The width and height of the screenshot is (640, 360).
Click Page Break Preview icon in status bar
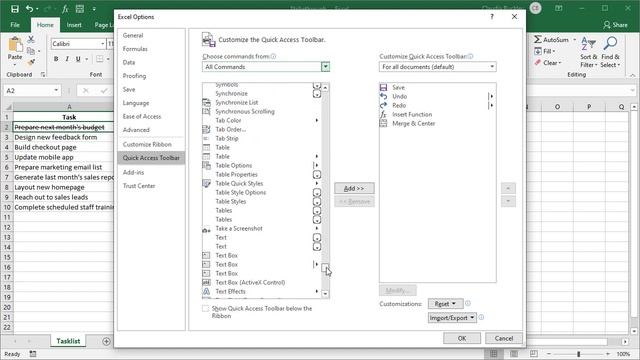point(533,354)
